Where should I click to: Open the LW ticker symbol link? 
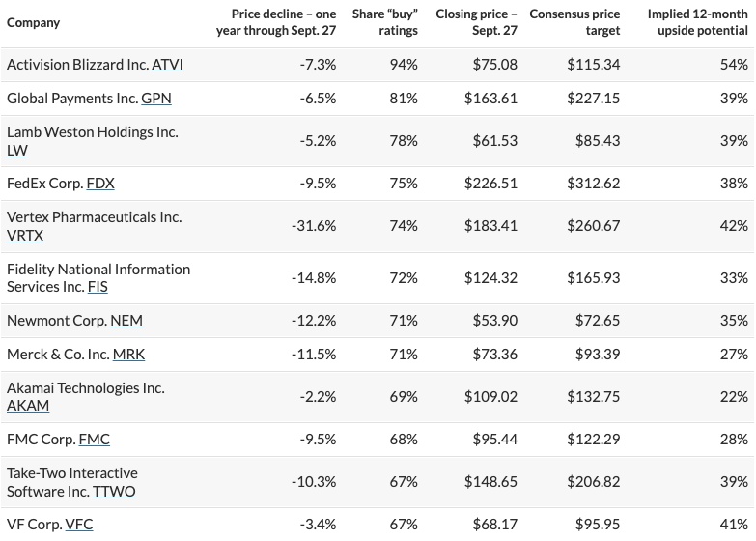pyautogui.click(x=17, y=150)
